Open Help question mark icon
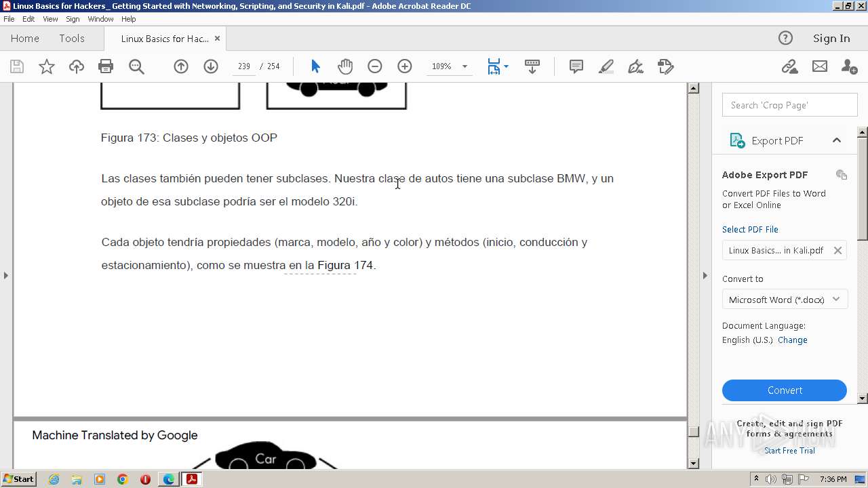Screen dimensions: 868x488 785,38
